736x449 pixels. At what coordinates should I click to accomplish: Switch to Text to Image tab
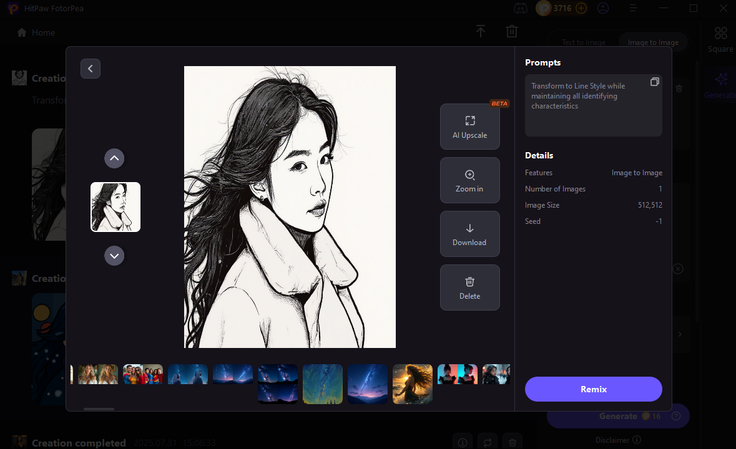583,42
